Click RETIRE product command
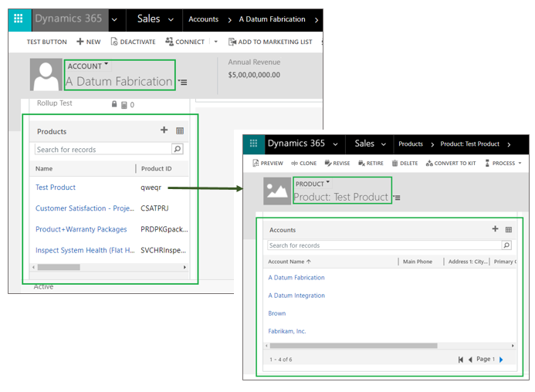The image size is (535, 392). click(371, 164)
